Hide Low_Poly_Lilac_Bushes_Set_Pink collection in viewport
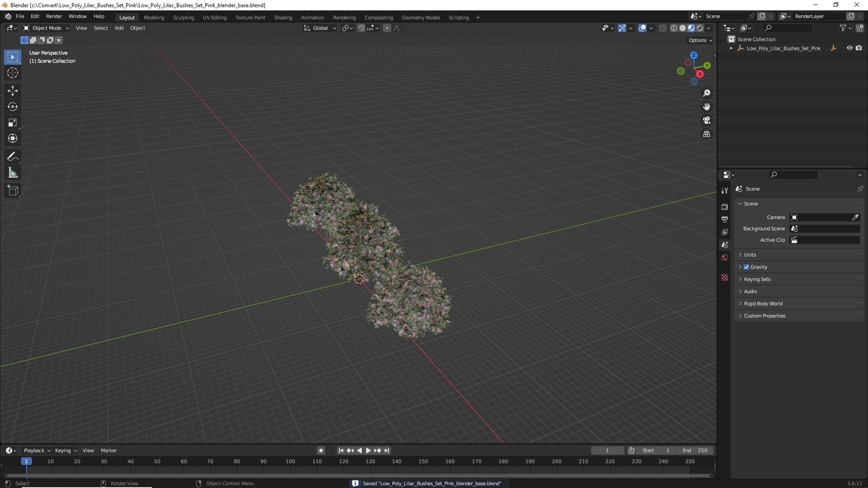 pos(849,48)
